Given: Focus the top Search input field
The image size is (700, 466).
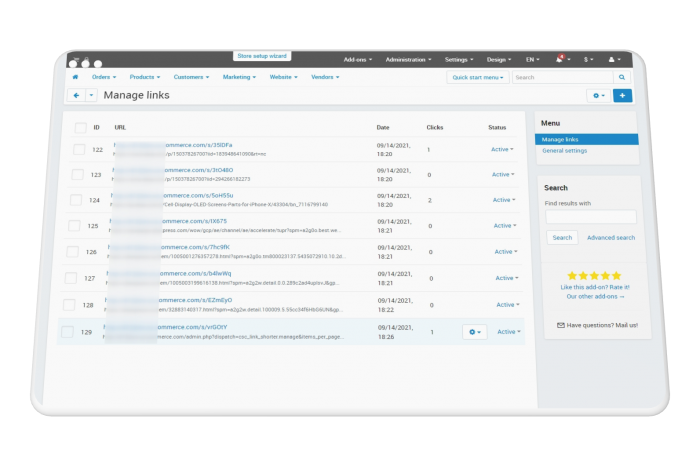Looking at the screenshot, I should (x=562, y=77).
